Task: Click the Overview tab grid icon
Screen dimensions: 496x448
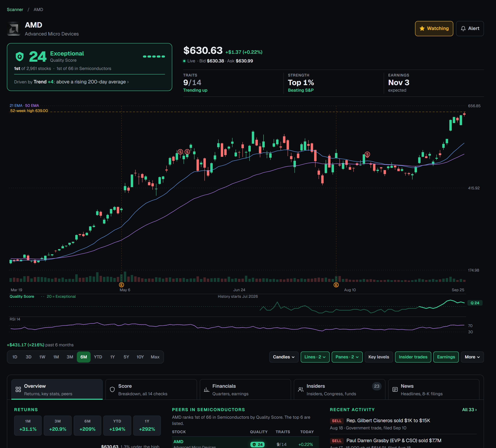Action: point(18,389)
